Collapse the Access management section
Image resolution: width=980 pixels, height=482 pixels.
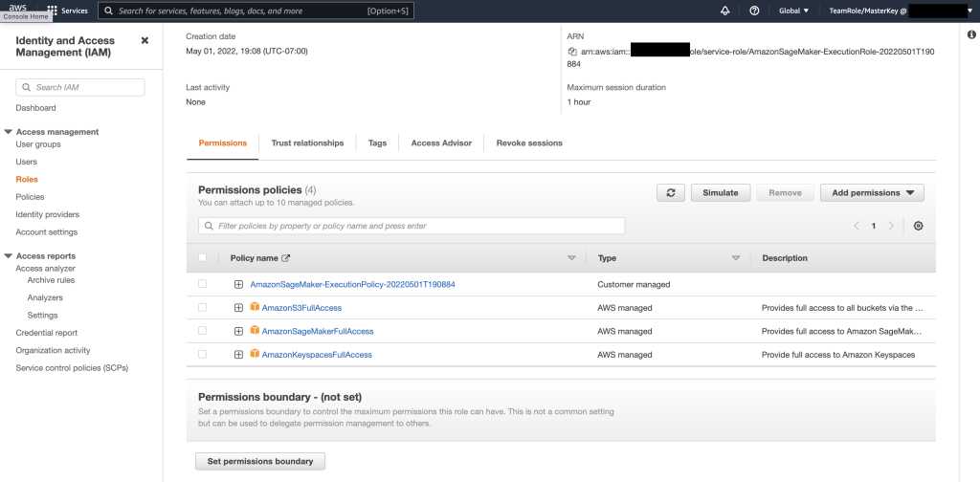point(8,132)
